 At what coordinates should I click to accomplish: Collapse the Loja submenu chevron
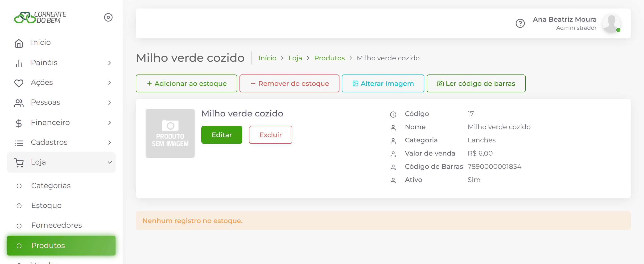(x=110, y=162)
